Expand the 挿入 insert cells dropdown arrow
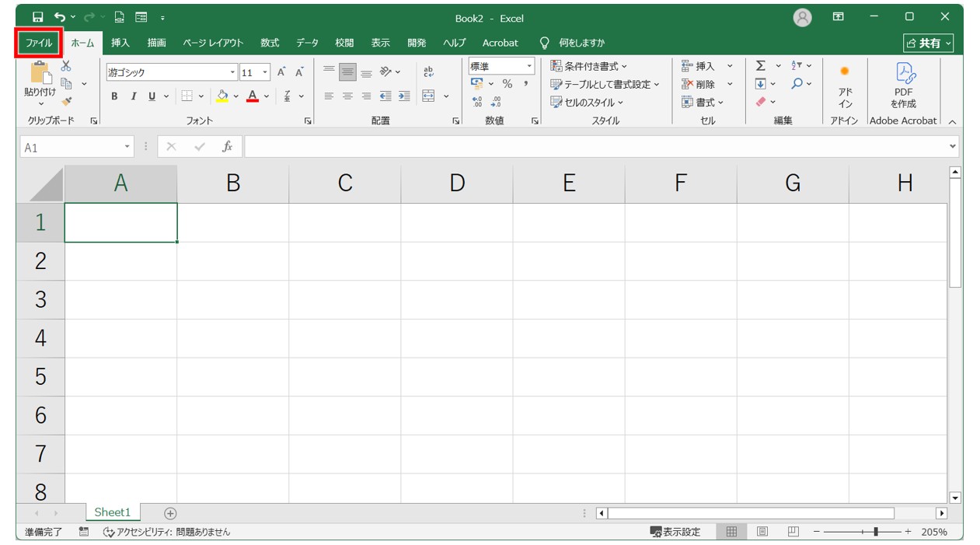This screenshot has height=545, width=980. [x=730, y=66]
